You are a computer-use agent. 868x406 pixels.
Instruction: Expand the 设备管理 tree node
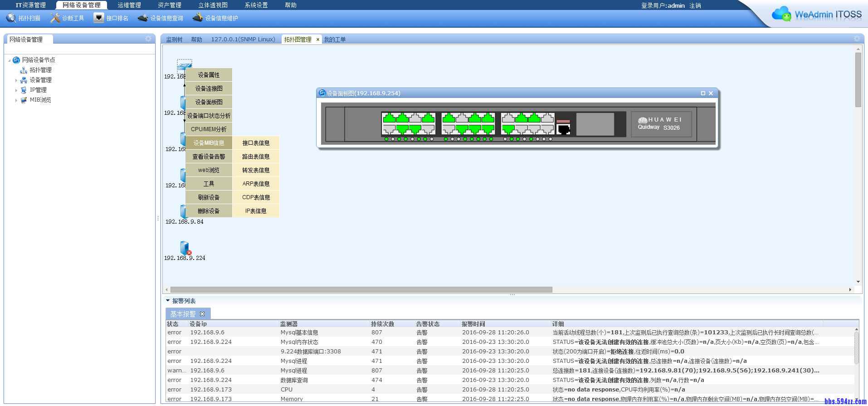(16, 80)
